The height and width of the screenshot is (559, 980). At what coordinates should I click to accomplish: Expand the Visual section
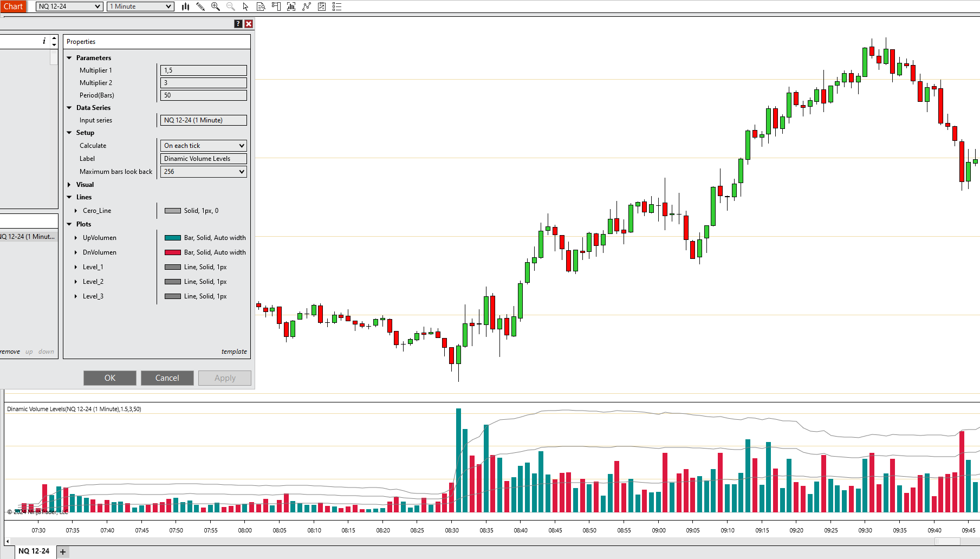[x=70, y=184]
